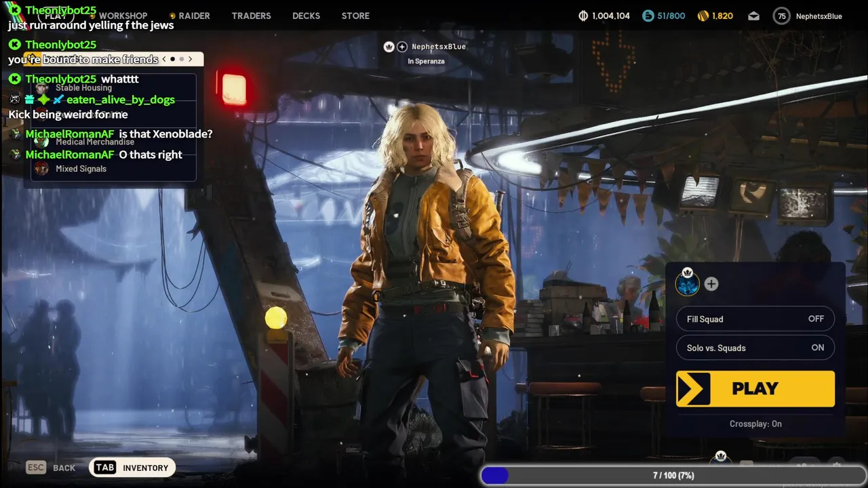Click the chat message 'O thats right'
868x488 pixels.
coord(151,155)
